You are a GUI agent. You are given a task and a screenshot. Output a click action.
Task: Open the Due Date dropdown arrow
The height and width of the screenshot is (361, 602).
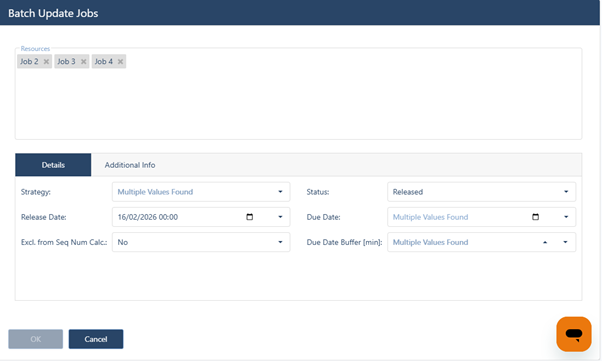566,217
